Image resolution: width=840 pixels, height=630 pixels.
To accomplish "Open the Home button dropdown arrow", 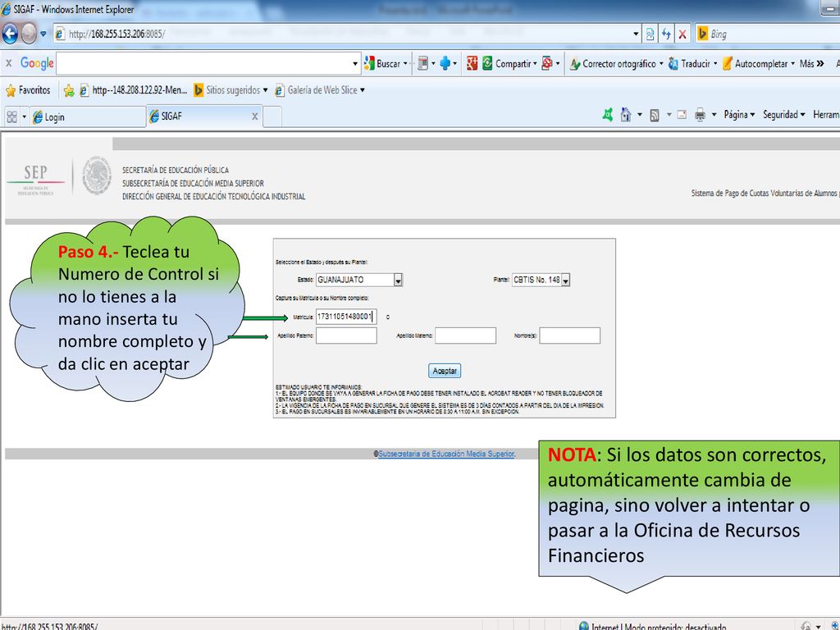I will (x=640, y=115).
